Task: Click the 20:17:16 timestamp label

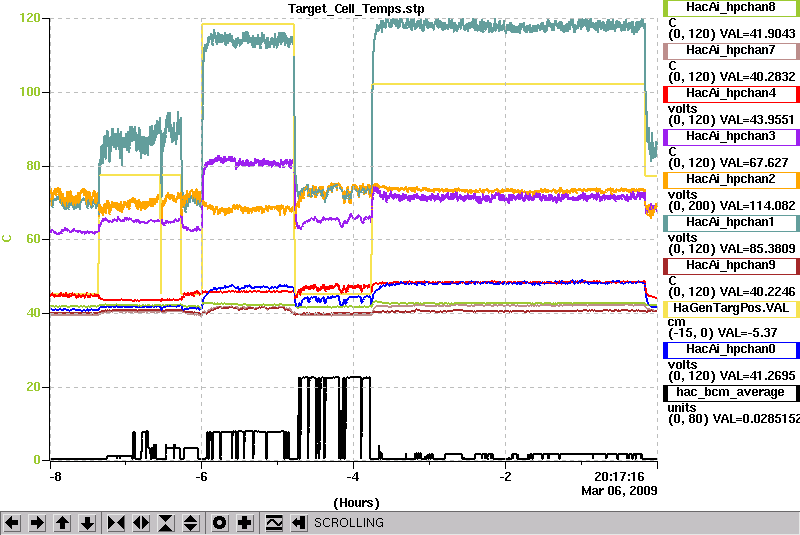Action: click(619, 477)
